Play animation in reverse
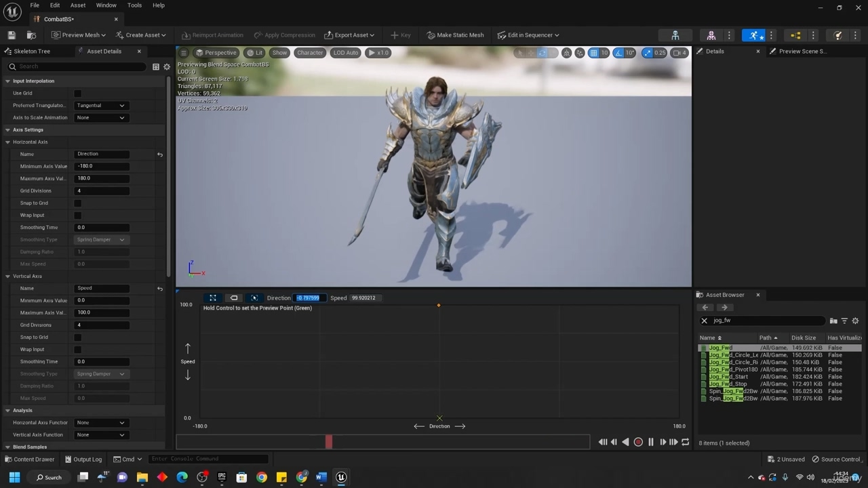The image size is (868, 488). click(625, 442)
